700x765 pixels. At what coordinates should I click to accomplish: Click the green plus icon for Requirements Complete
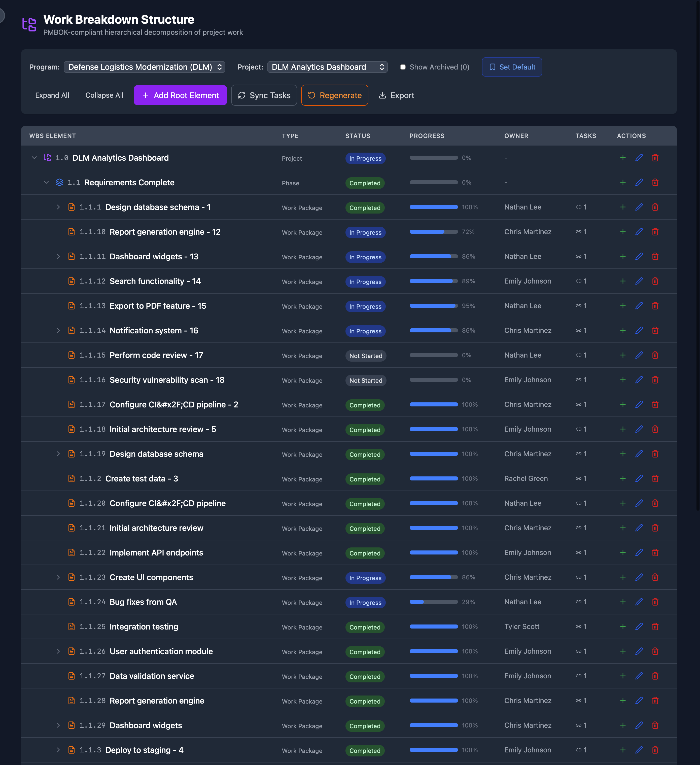623,183
